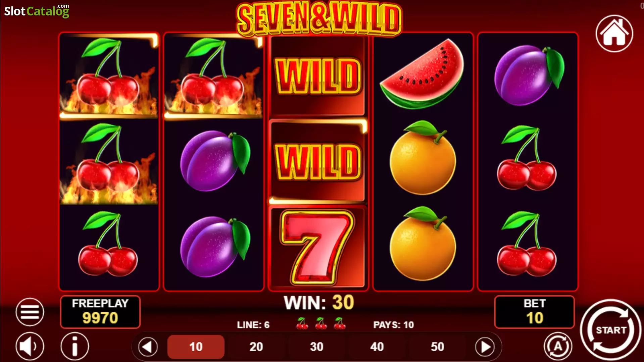Click the watermelon symbol
644x362 pixels.
click(422, 74)
